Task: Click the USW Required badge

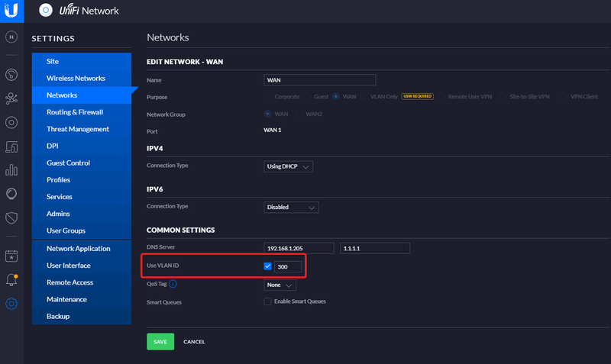Action: 417,96
